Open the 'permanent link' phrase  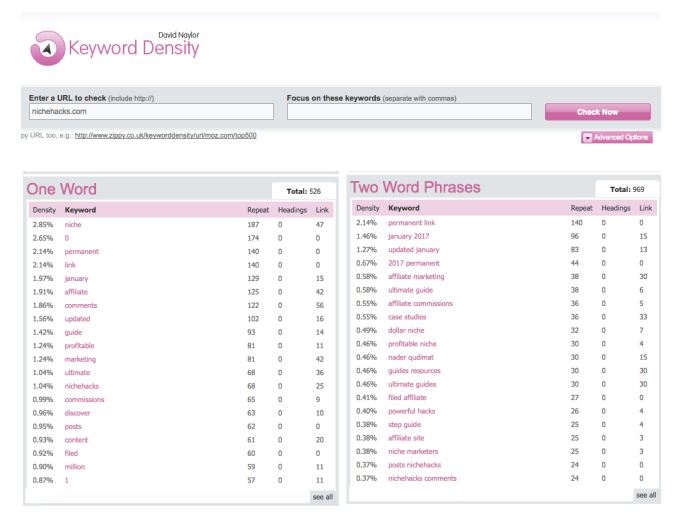pos(412,223)
